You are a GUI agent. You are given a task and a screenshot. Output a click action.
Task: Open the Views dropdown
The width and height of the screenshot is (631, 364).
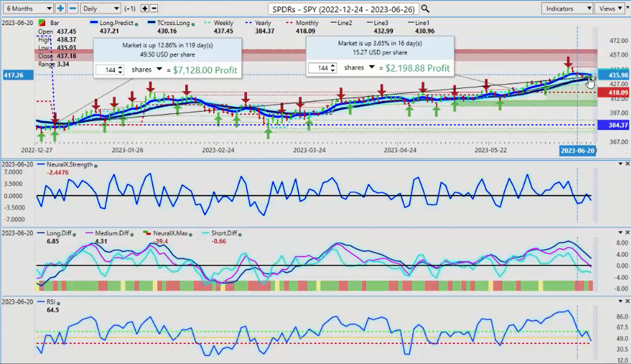pyautogui.click(x=610, y=8)
